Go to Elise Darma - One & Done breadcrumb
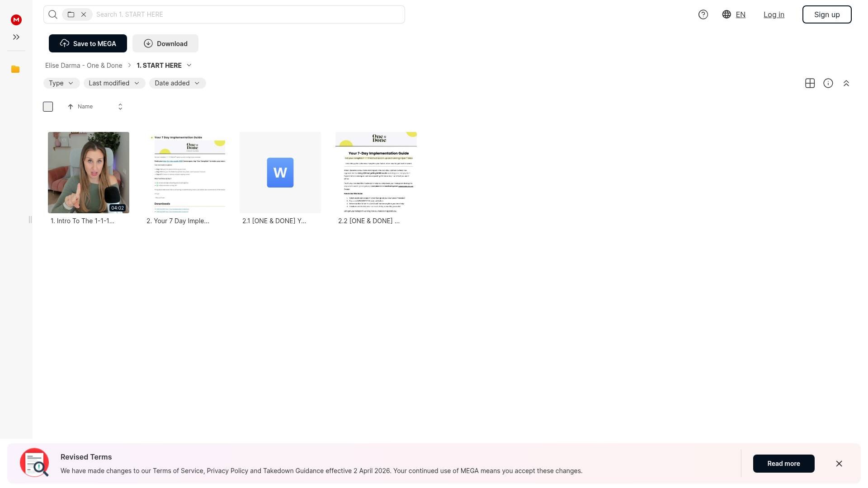 [x=84, y=66]
